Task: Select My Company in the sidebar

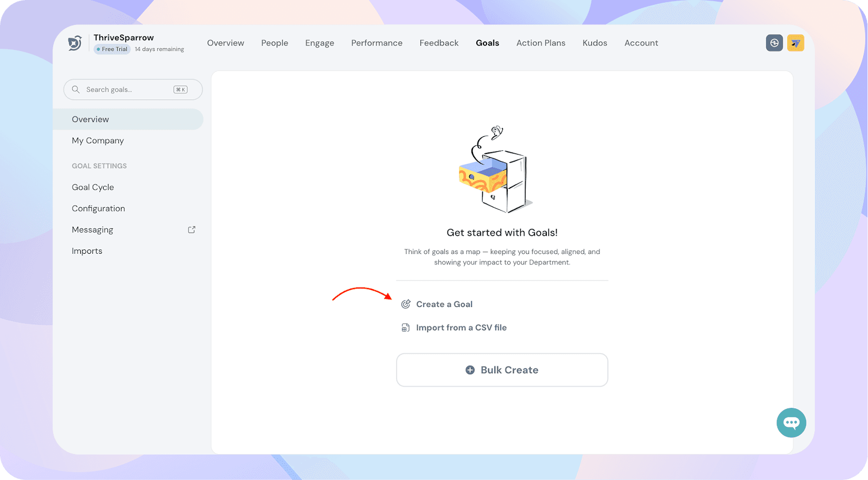Action: click(x=98, y=140)
